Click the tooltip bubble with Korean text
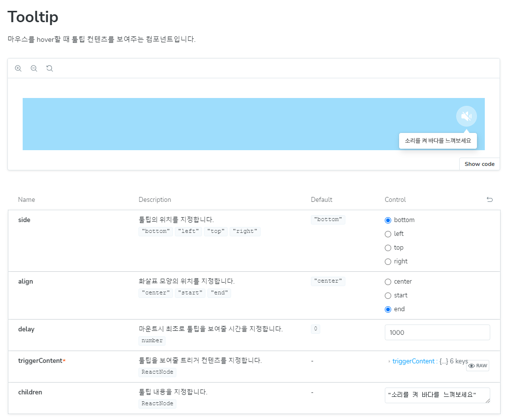The height and width of the screenshot is (420, 506). [438, 140]
